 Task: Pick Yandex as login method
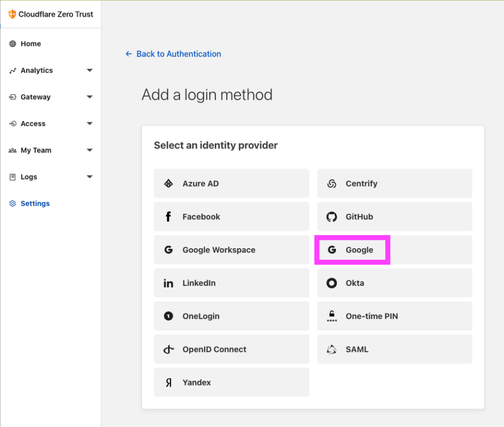(232, 382)
